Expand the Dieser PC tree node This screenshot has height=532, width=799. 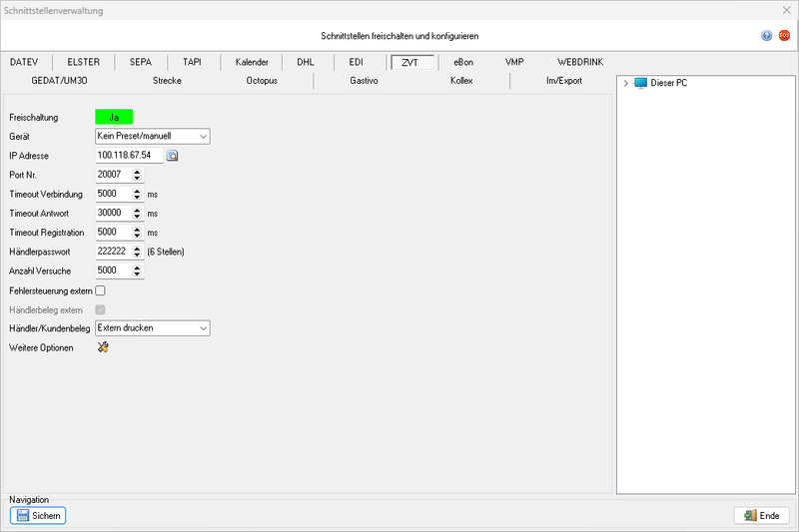pos(625,83)
